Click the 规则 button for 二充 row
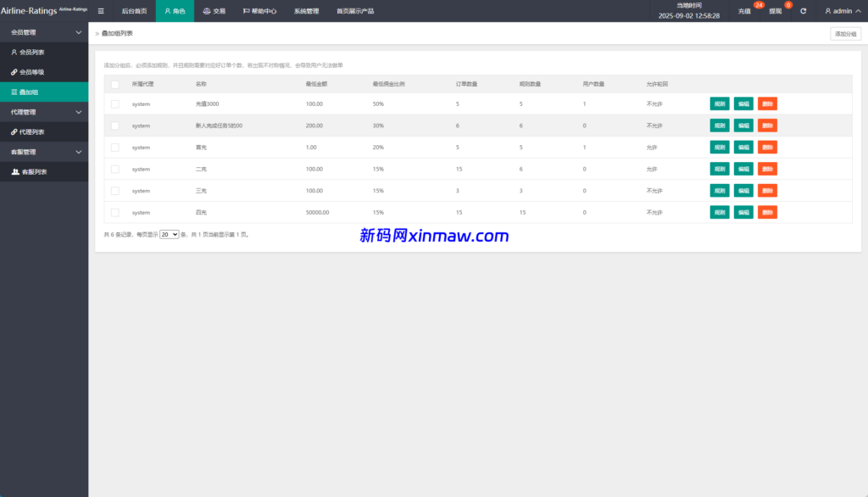Viewport: 868px width, 497px height. click(719, 169)
